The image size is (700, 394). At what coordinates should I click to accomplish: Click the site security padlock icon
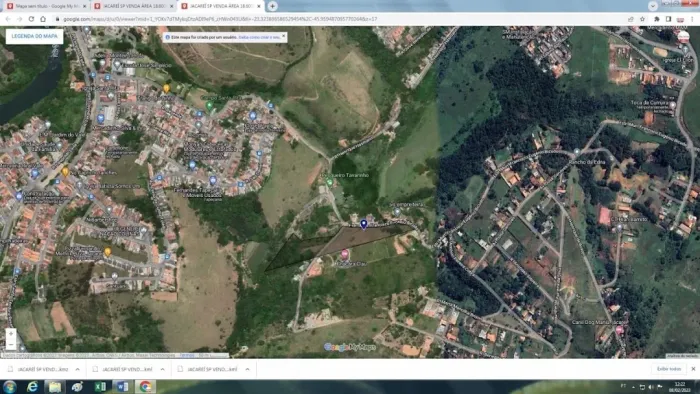pyautogui.click(x=58, y=19)
